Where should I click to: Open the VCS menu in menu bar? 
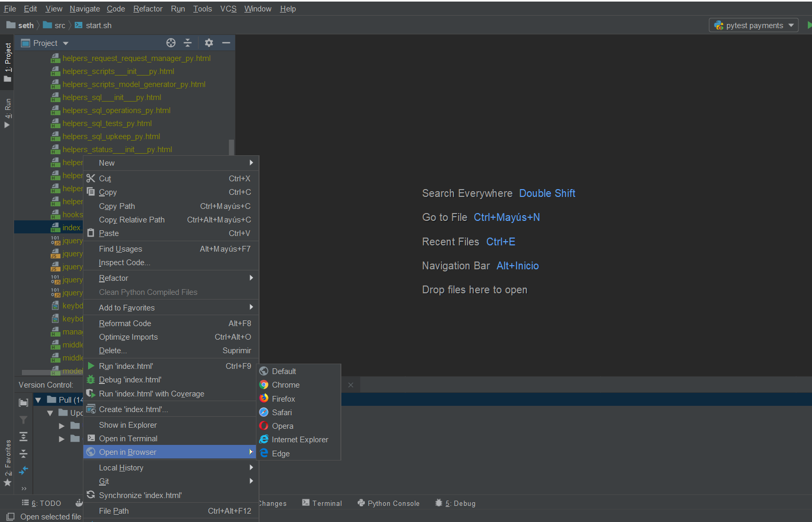tap(228, 9)
